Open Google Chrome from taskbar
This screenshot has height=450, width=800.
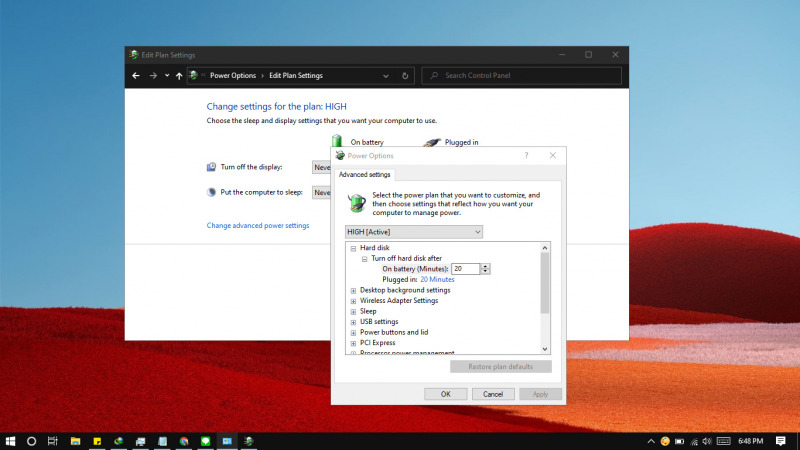(184, 441)
